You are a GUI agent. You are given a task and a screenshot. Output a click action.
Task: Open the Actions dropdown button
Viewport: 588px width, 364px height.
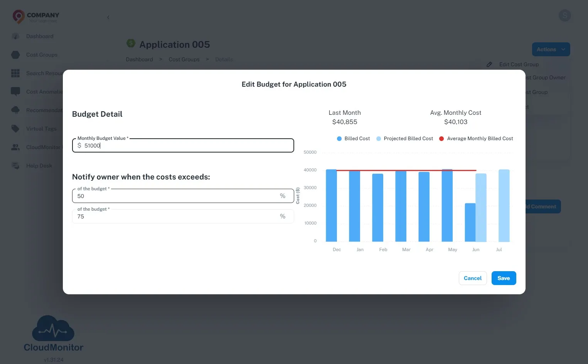551,49
